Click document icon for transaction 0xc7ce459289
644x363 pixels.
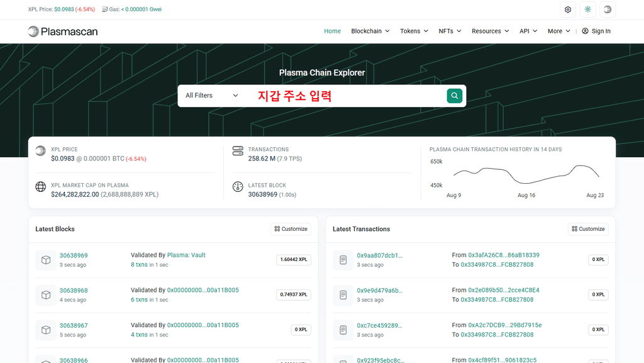pyautogui.click(x=343, y=330)
